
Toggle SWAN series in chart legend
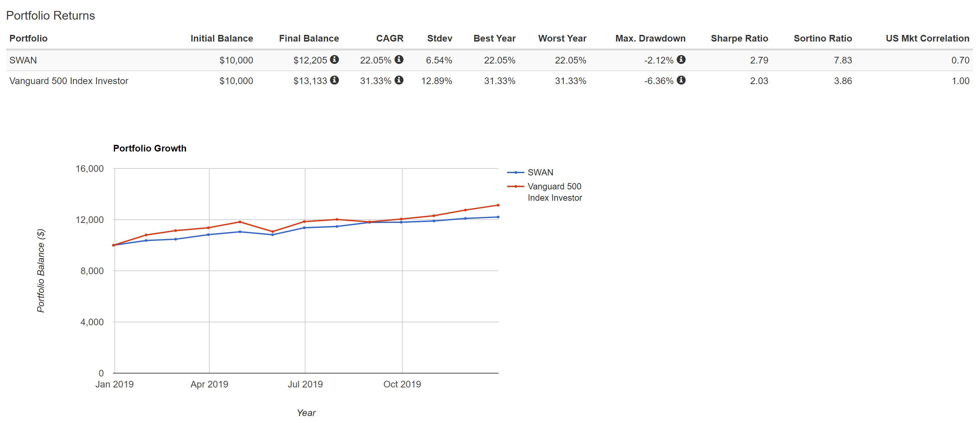(540, 172)
